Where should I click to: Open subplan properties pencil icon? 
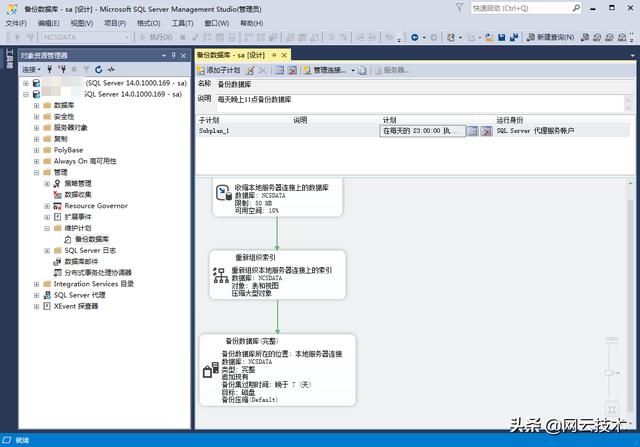coord(250,70)
